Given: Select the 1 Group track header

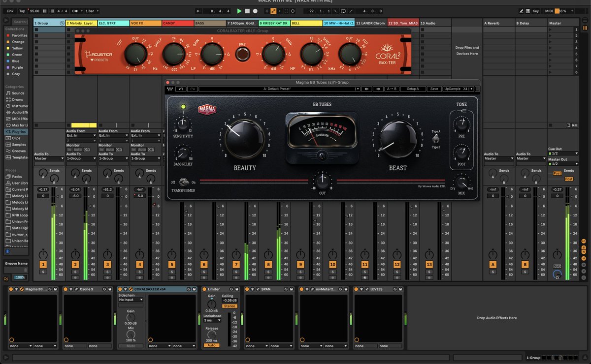Looking at the screenshot, I should click(49, 23).
